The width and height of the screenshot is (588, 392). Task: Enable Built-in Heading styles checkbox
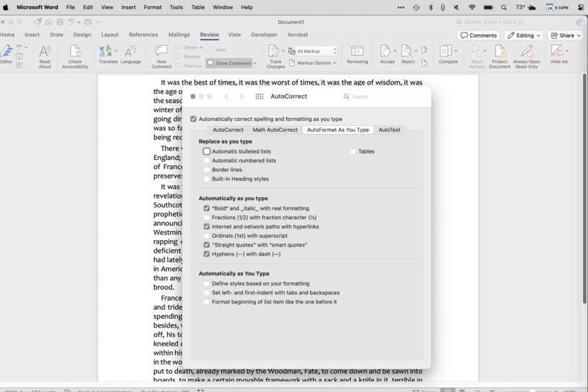[x=207, y=179]
